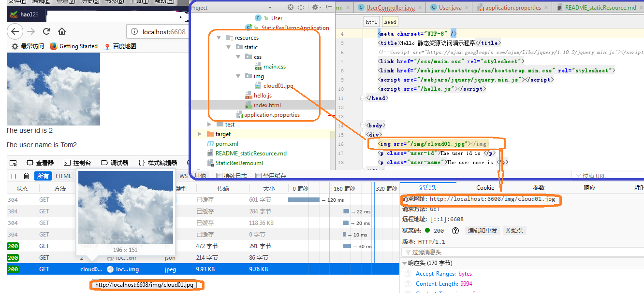Open the Getting Started Firefox bookmark
644x293 pixels.
[x=73, y=46]
